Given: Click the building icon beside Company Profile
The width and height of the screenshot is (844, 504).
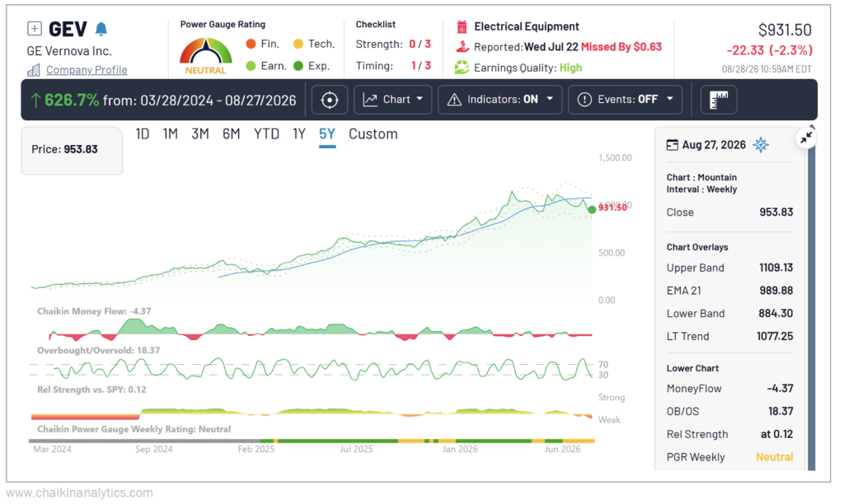Looking at the screenshot, I should (33, 71).
